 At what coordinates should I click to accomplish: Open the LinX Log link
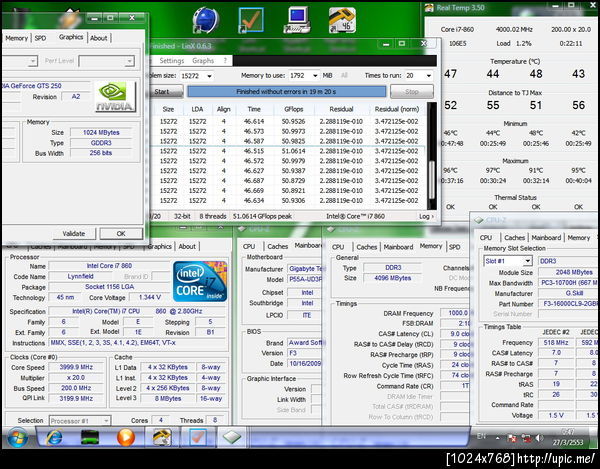point(426,217)
